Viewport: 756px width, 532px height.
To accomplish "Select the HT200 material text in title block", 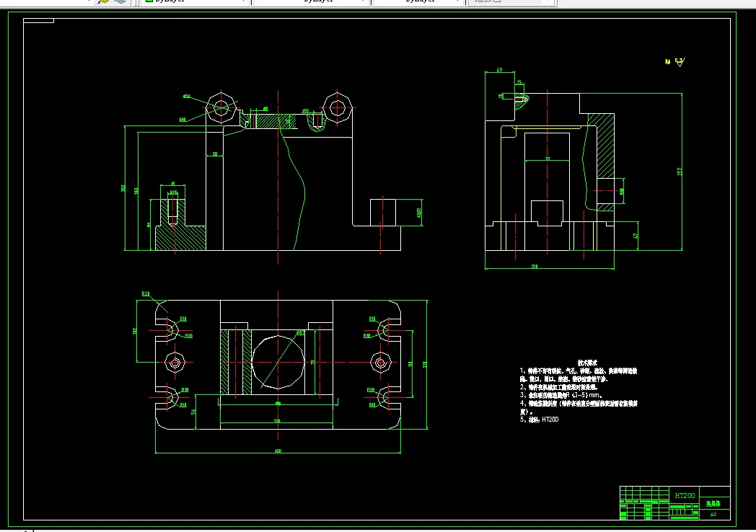I will click(685, 495).
